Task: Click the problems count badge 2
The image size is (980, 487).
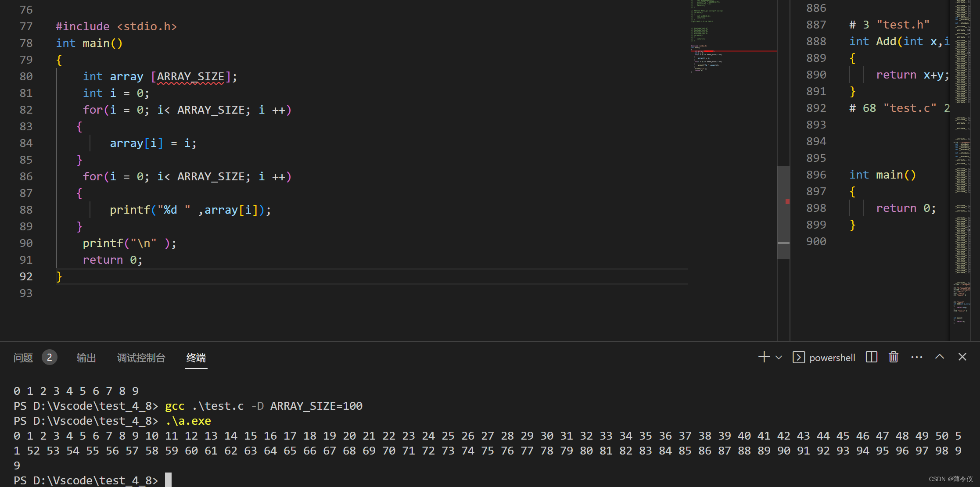Action: 50,358
